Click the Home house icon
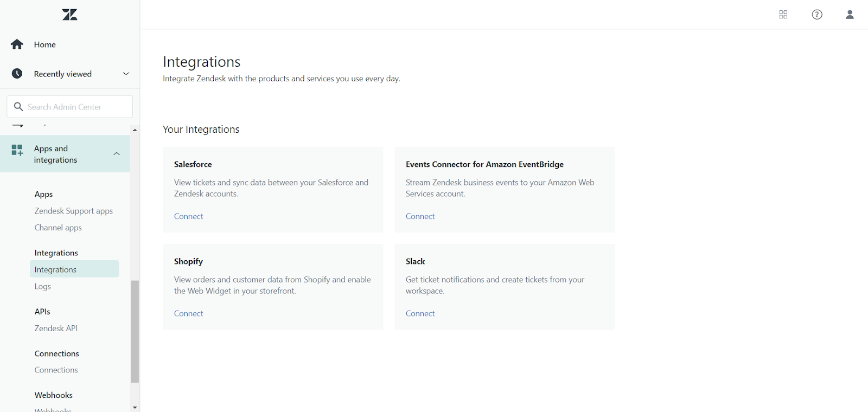868x412 pixels. click(17, 44)
